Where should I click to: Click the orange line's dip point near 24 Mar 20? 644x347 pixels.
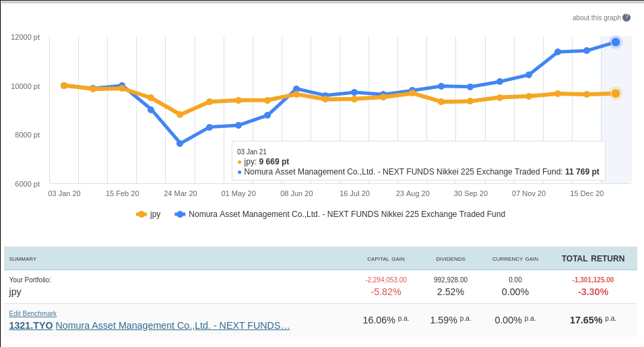[x=180, y=115]
